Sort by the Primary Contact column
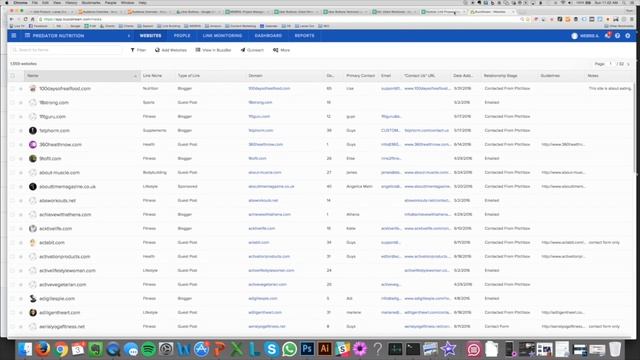This screenshot has height=360, width=640. click(360, 76)
